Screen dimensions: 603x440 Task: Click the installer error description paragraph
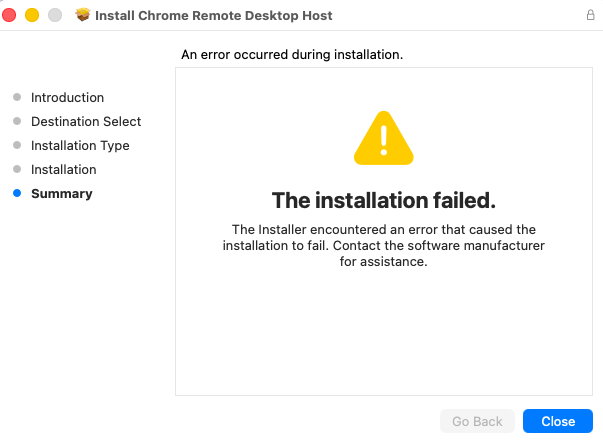click(x=384, y=246)
